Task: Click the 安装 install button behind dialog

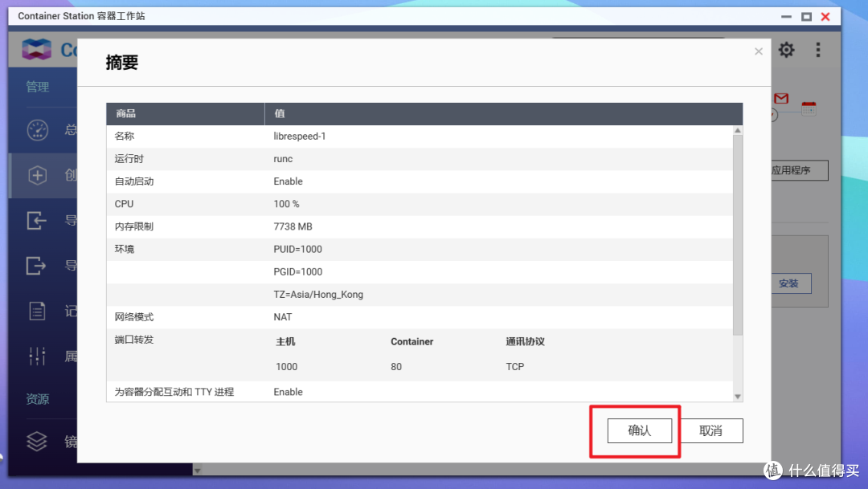Action: [x=791, y=283]
